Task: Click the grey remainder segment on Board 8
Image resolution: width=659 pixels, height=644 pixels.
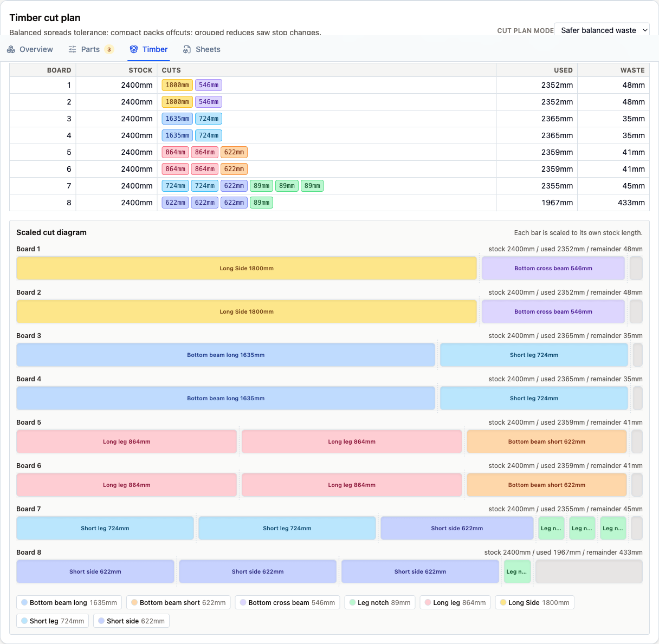Action: [589, 571]
